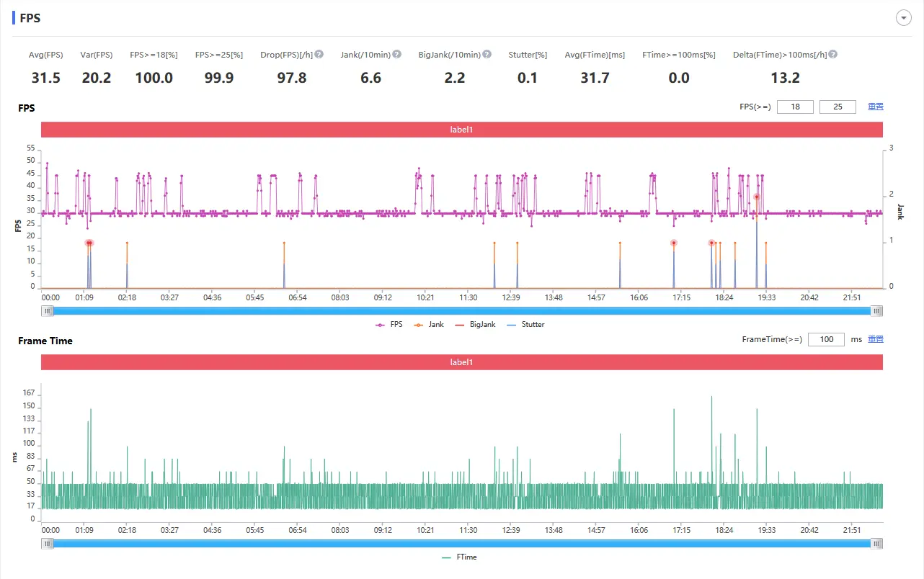Toggle the FTime series in the legend
Viewport: 924px width, 579px height.
point(458,557)
